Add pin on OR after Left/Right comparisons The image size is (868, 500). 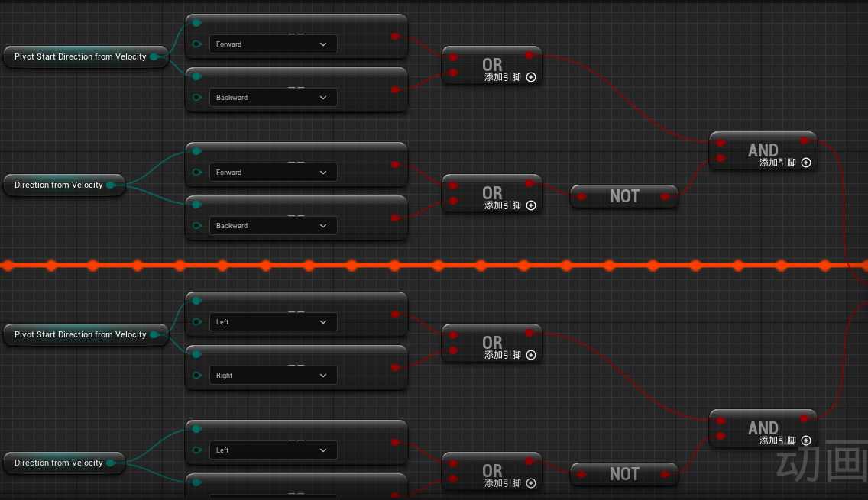[x=531, y=354]
